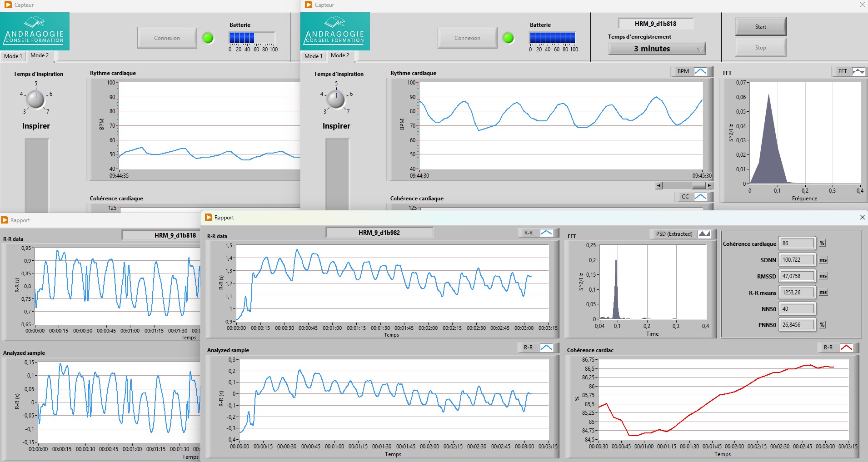Open the Temps d'enregistrement 3 minutes dropdown
Viewport: 868px width, 462px height.
tap(699, 49)
